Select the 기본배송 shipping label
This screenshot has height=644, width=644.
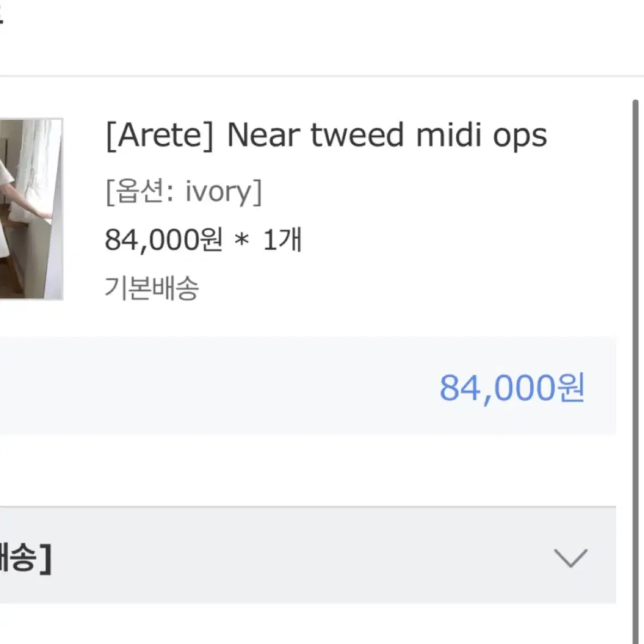click(152, 287)
